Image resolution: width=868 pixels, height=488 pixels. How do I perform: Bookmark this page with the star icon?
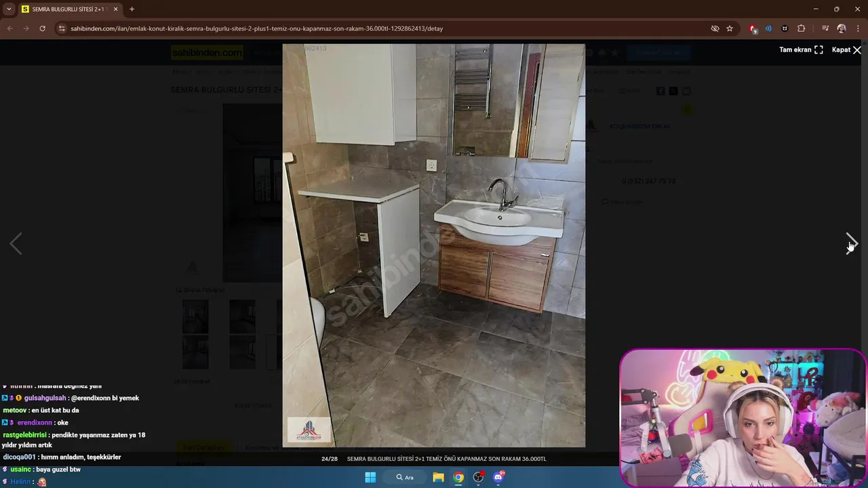(730, 28)
